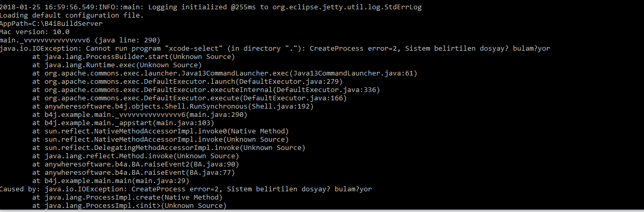Click the 'Cannot run program "xcode-select"' error line
Image resolution: width=644 pixels, height=212 pixels.
coord(275,48)
